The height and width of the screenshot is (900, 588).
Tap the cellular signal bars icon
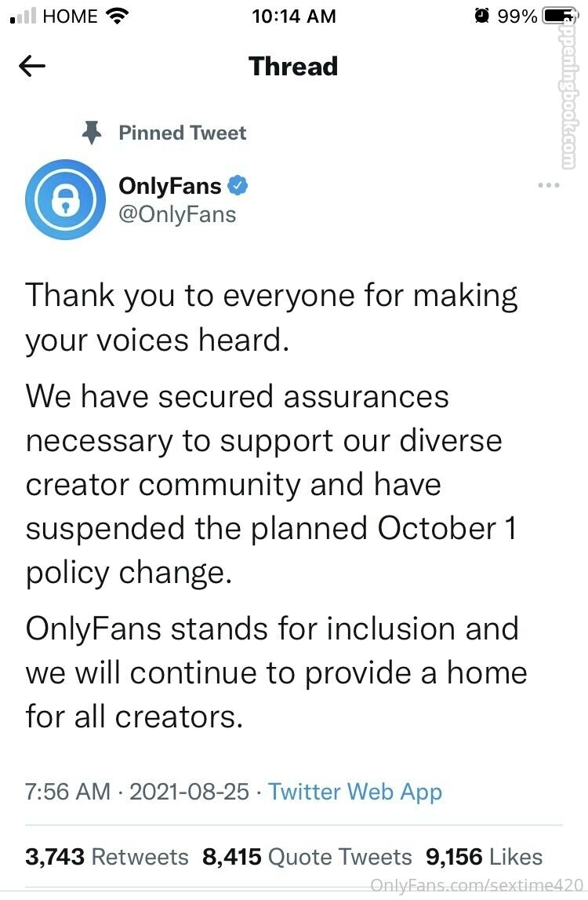point(24,16)
